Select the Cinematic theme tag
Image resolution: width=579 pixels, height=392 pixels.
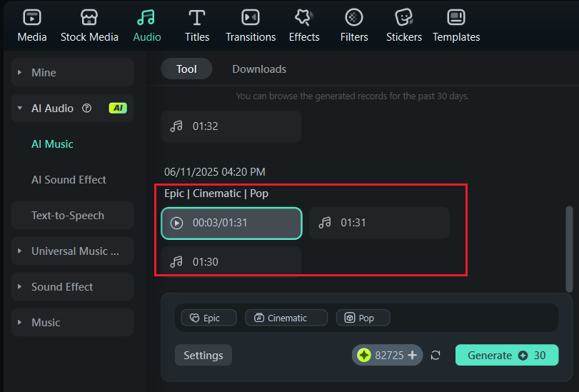[286, 318]
